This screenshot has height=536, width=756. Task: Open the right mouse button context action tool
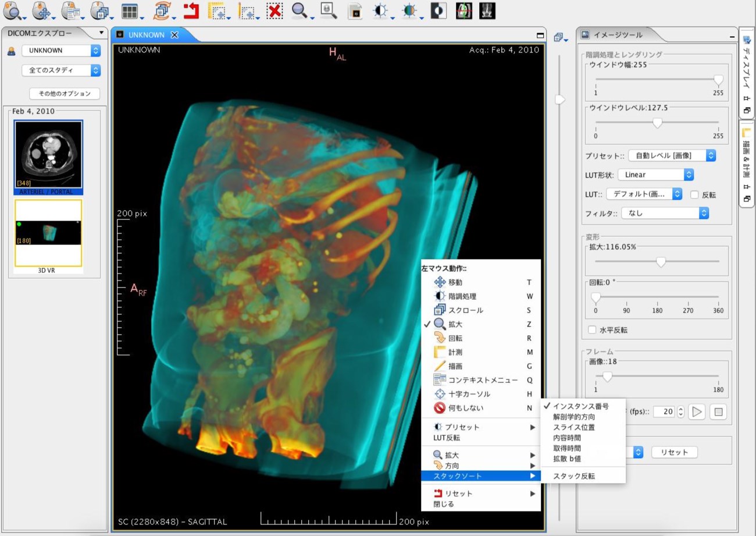73,10
